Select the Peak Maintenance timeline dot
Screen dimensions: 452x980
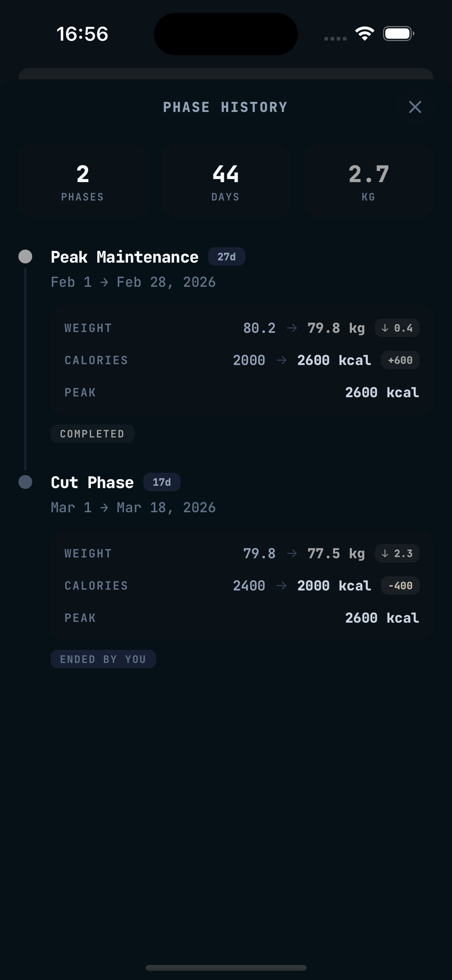pos(25,256)
